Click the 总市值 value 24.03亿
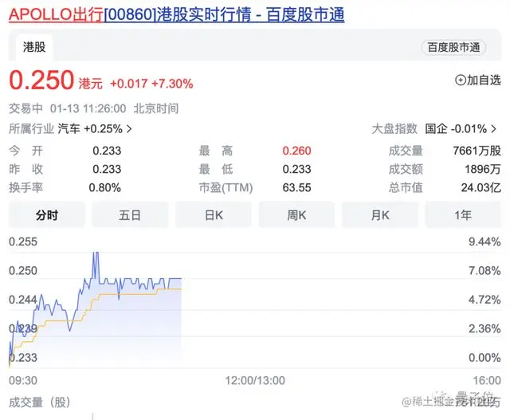This screenshot has height=420, width=510. [x=481, y=188]
